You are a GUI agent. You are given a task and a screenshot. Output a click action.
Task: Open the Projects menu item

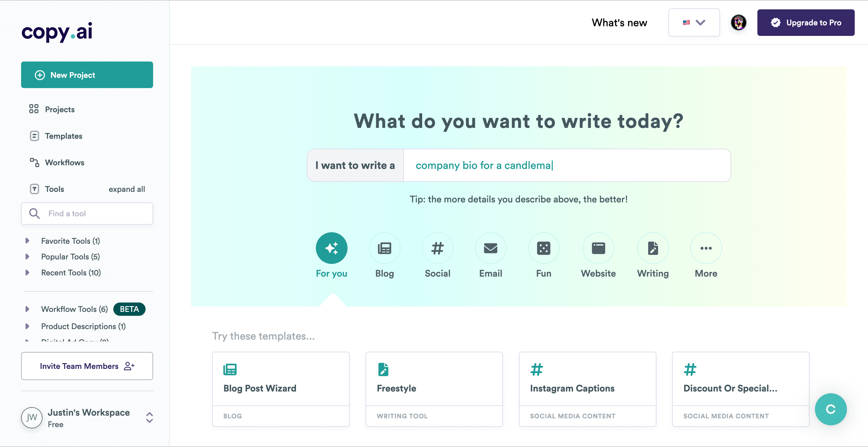tap(59, 109)
